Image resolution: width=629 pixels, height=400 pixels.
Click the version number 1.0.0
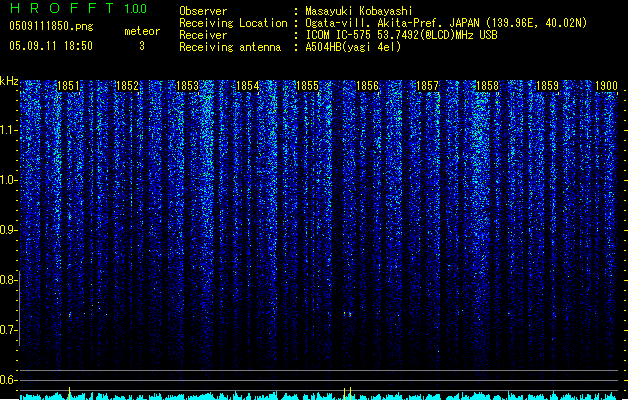[135, 9]
